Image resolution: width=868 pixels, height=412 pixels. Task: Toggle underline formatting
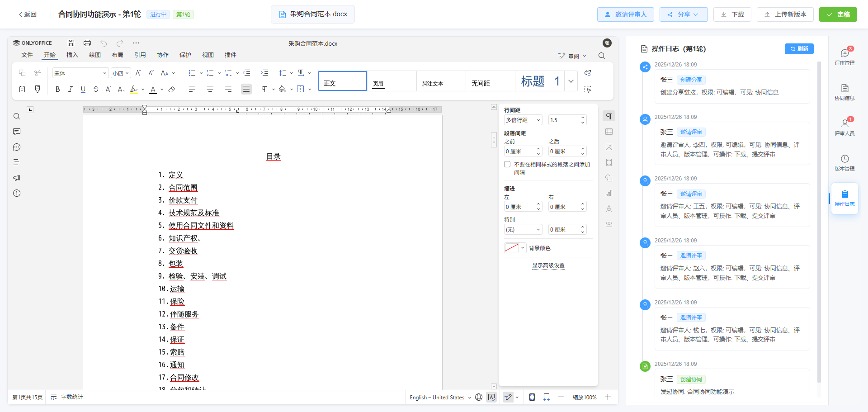83,89
